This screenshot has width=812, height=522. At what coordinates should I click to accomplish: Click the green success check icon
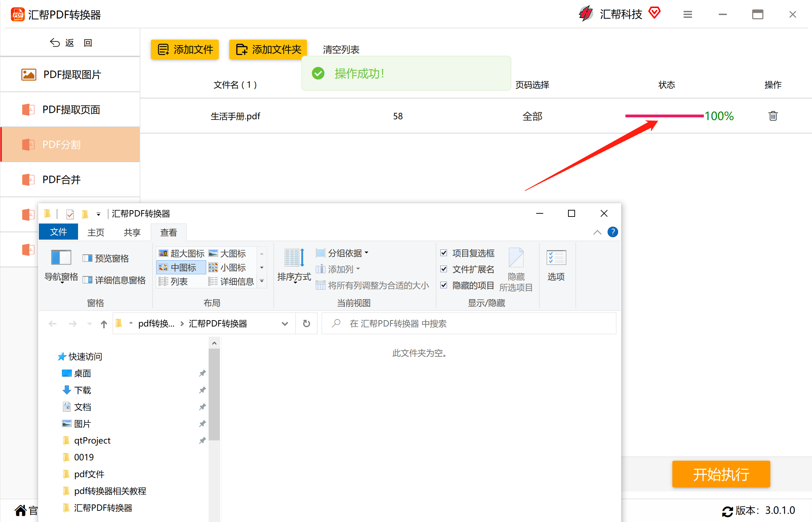pos(318,73)
